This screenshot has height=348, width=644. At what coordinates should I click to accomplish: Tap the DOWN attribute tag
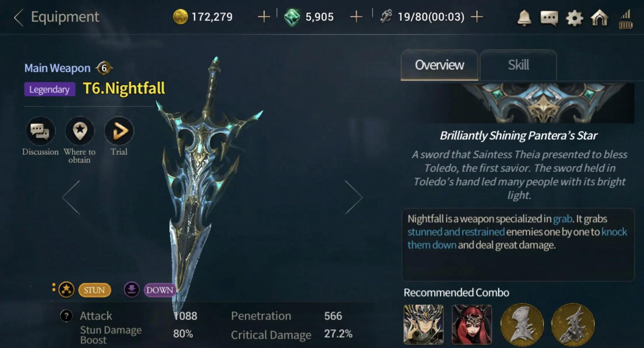160,290
